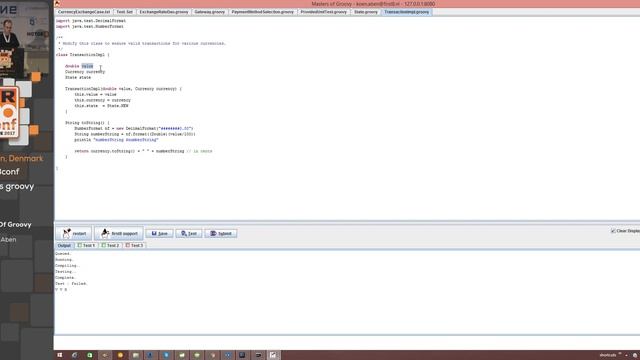
Task: Click the 'class TransactionImpl' line in the editor
Action: pos(83,54)
